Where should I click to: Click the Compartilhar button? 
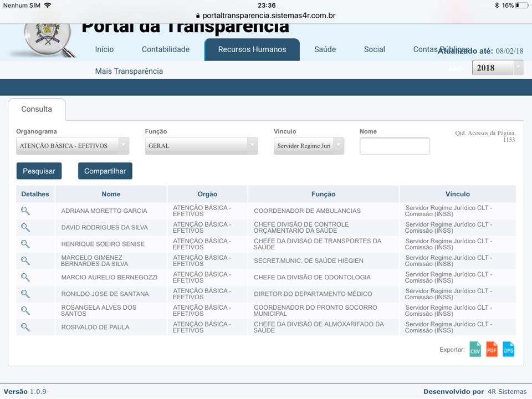pos(105,171)
